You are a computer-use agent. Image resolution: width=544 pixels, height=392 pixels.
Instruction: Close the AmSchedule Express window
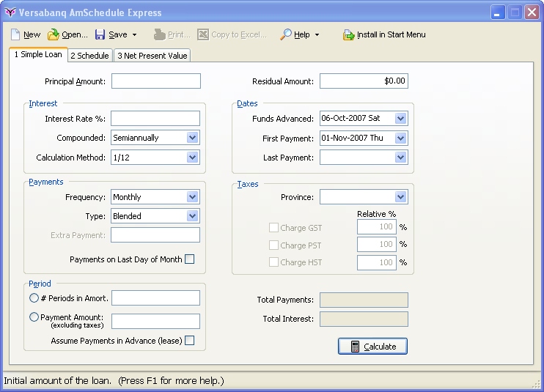pyautogui.click(x=532, y=12)
